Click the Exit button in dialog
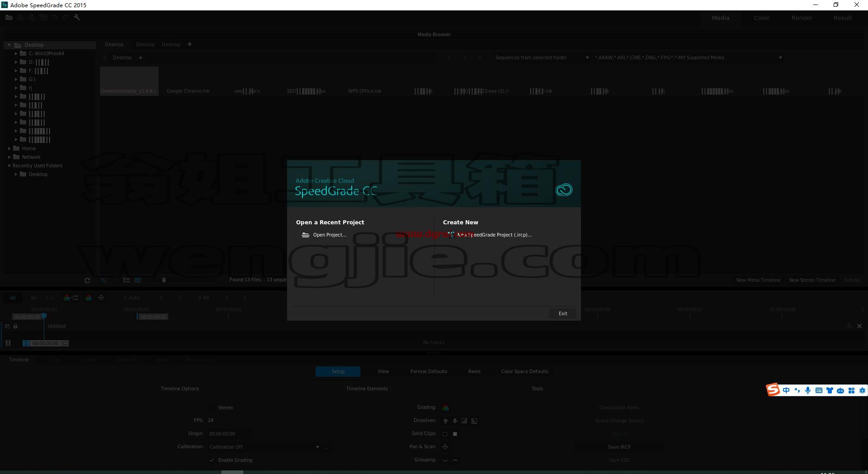Viewport: 868px width, 474px height. tap(563, 313)
